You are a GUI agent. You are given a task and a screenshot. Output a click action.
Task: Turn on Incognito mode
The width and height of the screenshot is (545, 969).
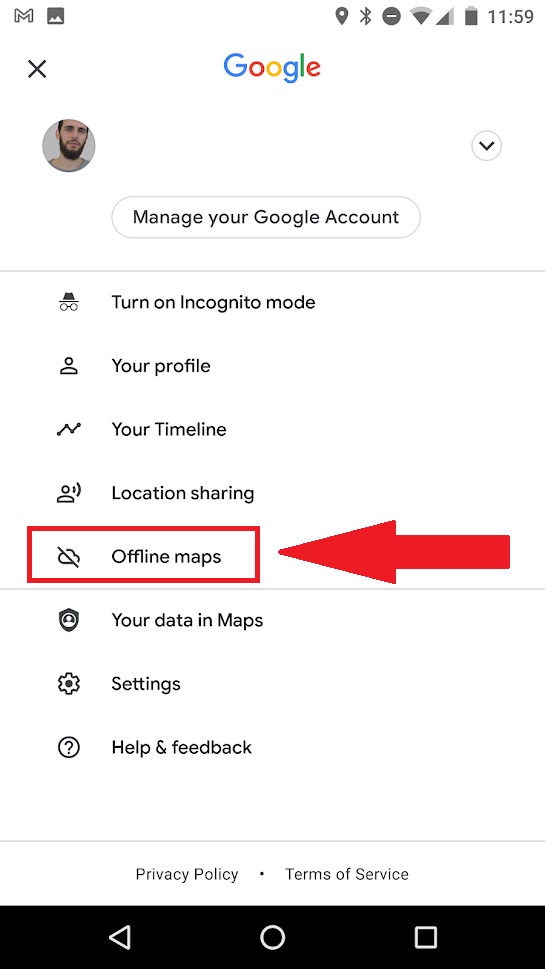click(272, 302)
